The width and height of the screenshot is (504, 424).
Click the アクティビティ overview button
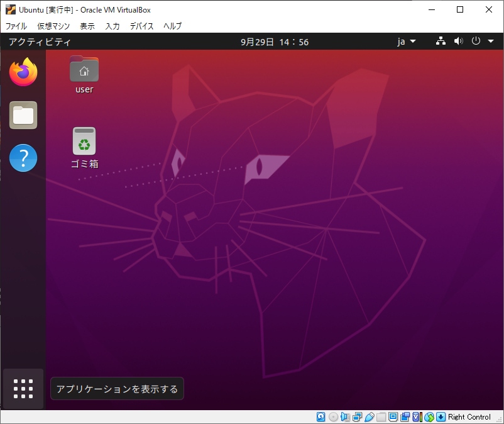click(40, 42)
